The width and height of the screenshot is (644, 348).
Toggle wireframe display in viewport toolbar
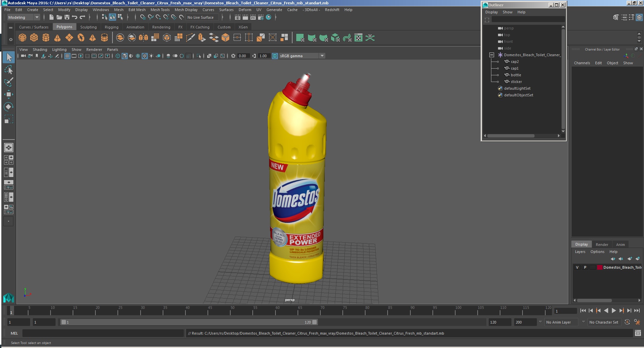coord(118,56)
